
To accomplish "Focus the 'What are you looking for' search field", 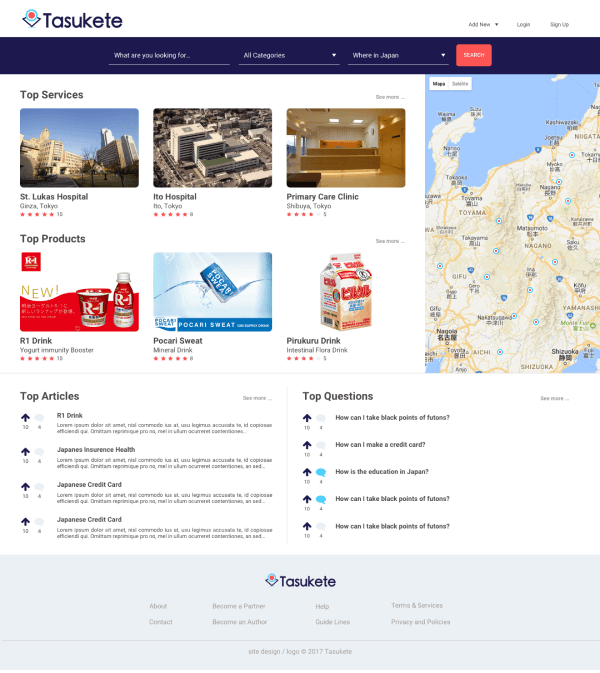I will [x=169, y=55].
